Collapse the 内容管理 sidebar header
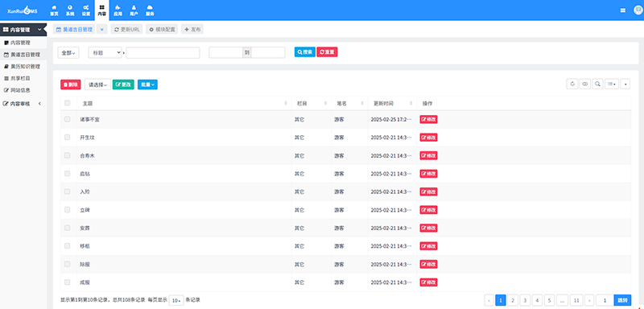644x309 pixels. 23,30
